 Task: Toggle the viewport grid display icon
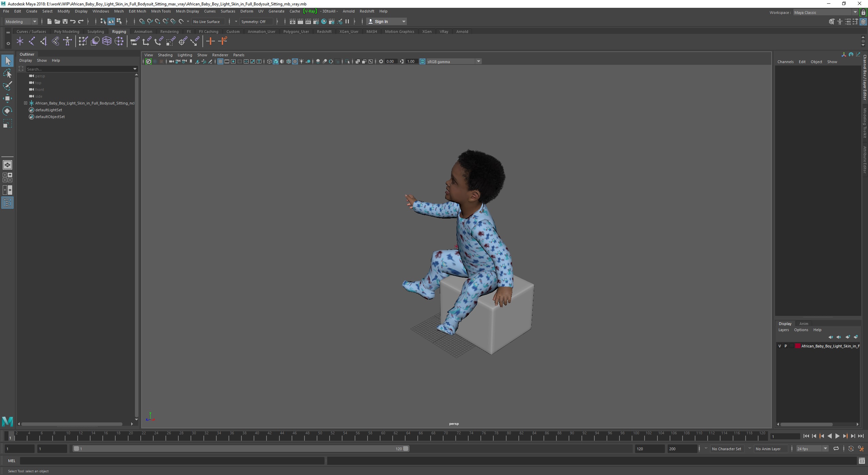point(220,61)
